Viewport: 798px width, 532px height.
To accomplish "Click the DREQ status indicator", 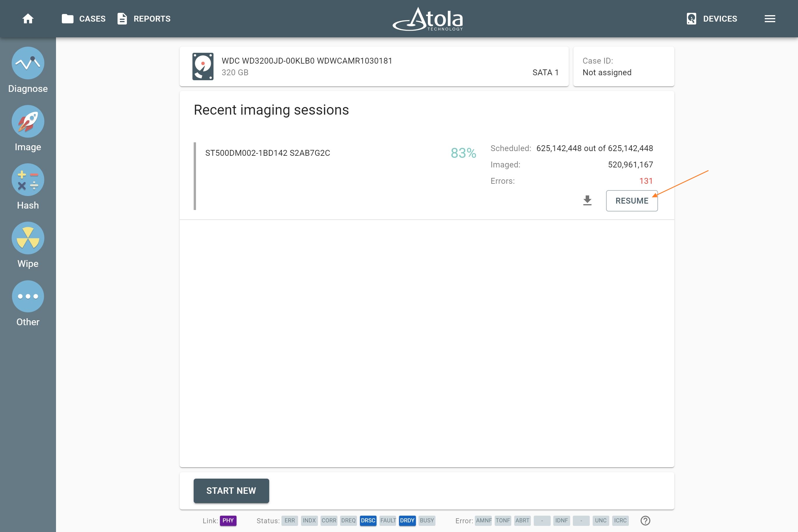I will pyautogui.click(x=349, y=520).
